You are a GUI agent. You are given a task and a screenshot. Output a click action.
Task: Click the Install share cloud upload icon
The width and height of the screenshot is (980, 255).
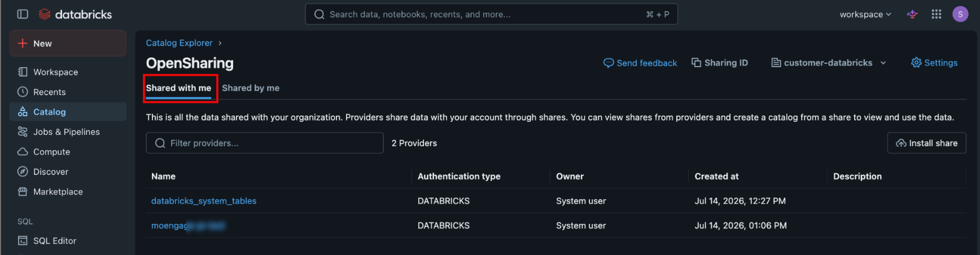[901, 143]
